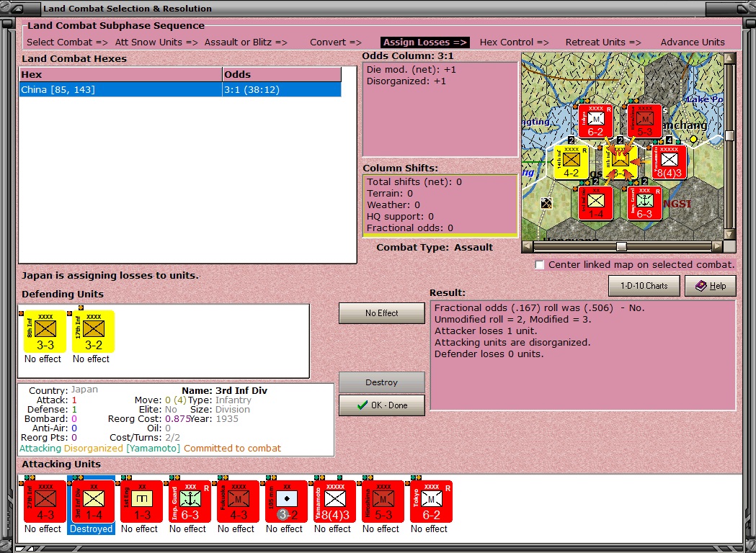
Task: Click the defending stack in the attacked map hex
Action: tap(620, 162)
